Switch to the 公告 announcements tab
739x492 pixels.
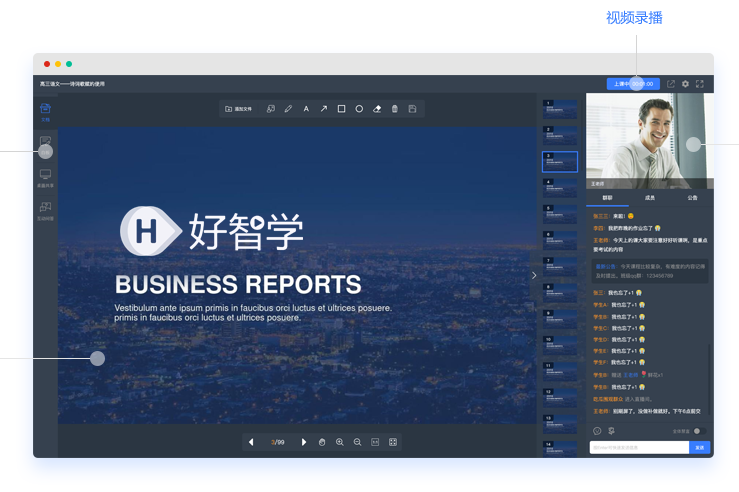click(x=692, y=198)
